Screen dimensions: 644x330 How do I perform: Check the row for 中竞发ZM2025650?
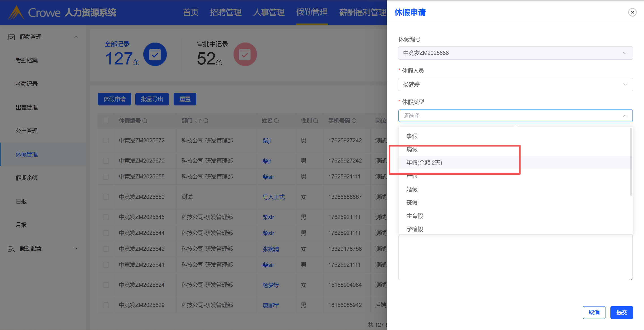[106, 197]
